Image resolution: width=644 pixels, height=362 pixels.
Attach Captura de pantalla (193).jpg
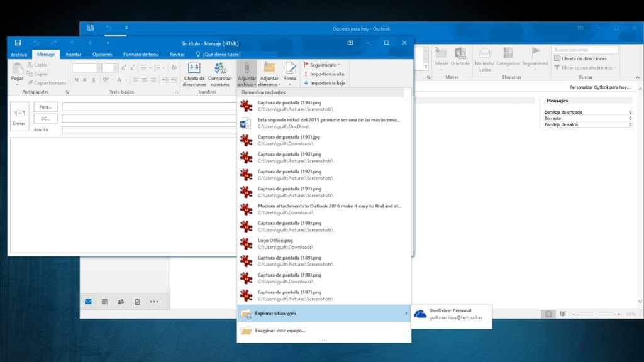[x=324, y=140]
